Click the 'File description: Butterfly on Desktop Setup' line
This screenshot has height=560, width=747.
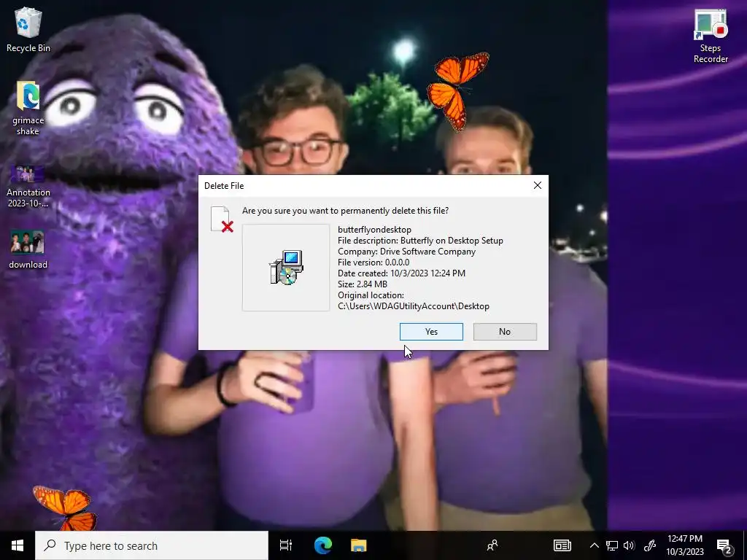[420, 241]
